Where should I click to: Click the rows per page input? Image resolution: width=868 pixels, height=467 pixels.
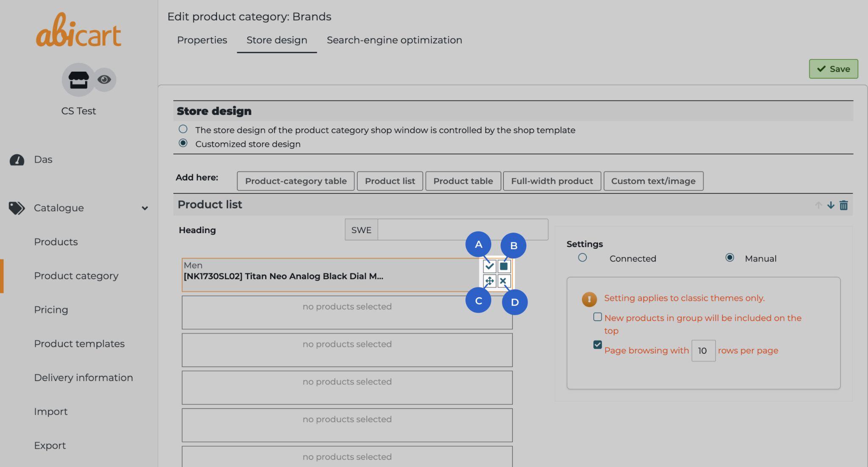703,350
